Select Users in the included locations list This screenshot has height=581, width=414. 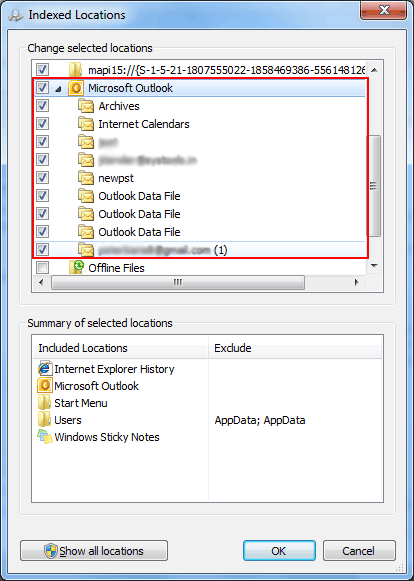tap(68, 420)
